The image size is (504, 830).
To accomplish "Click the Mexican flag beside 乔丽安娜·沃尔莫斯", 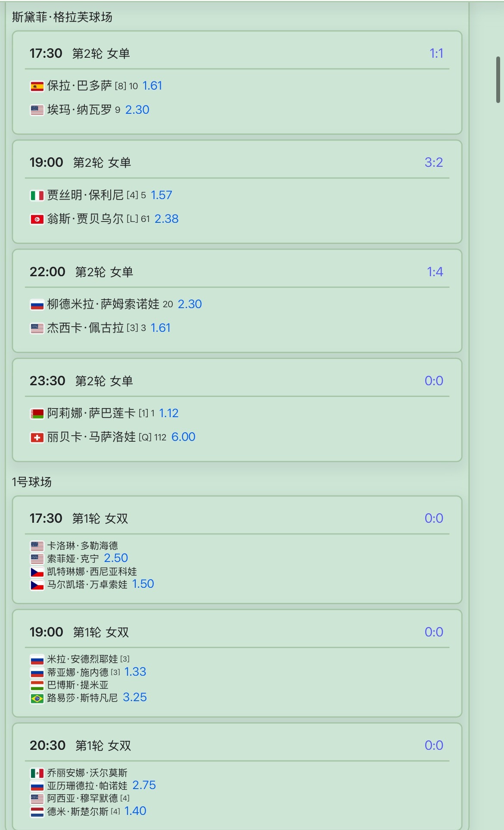I will [37, 773].
